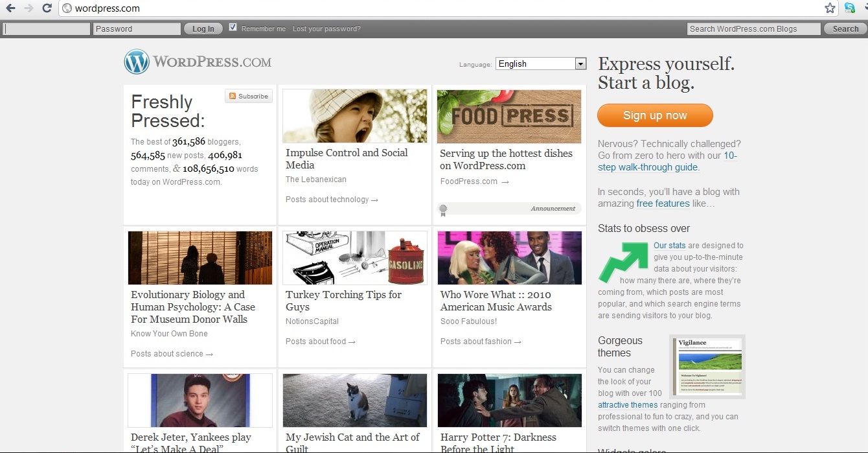The image size is (868, 453).
Task: Click the Gorgeous themes heading
Action: (x=620, y=347)
